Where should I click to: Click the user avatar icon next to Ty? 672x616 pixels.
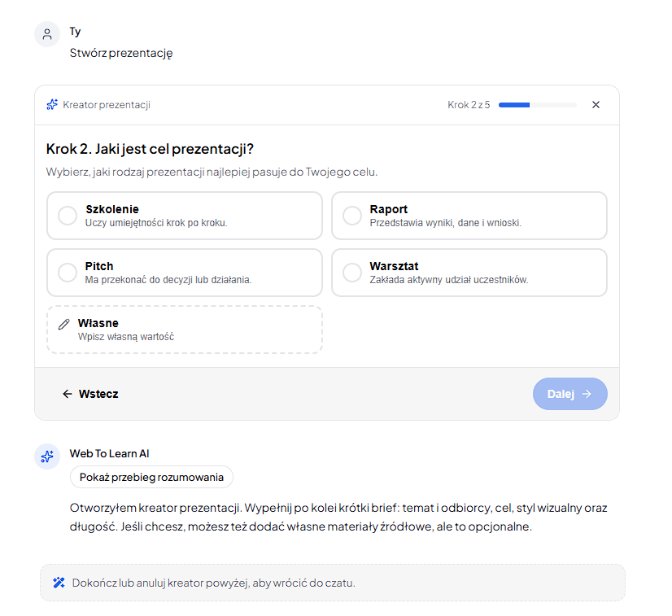[x=47, y=34]
